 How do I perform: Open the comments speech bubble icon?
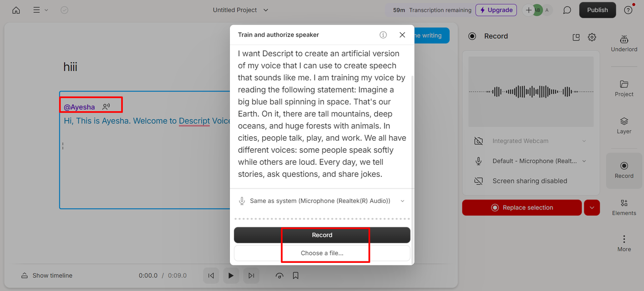567,10
